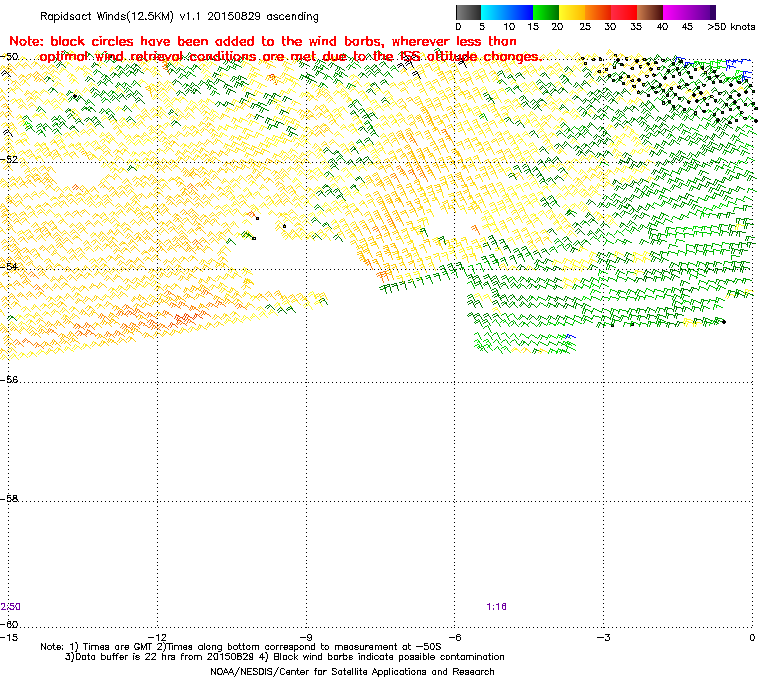
Task: Click the latitude label '-56'
Action: [9, 380]
